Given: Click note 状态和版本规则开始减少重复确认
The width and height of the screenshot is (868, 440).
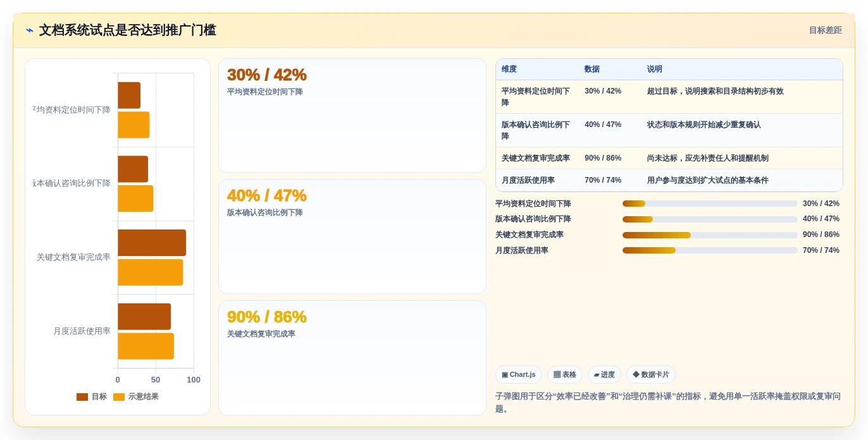Looking at the screenshot, I should [704, 125].
